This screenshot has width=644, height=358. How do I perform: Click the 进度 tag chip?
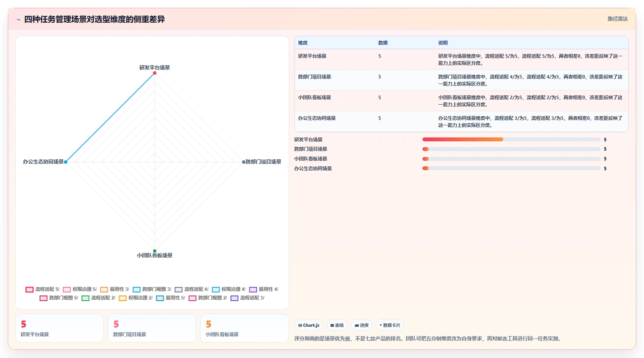(x=362, y=325)
